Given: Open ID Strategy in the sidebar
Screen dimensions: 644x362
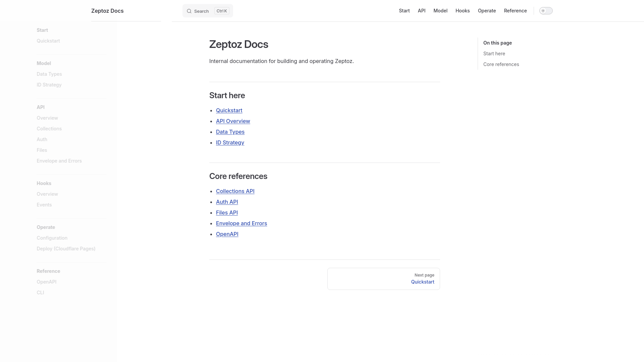Looking at the screenshot, I should coord(49,85).
